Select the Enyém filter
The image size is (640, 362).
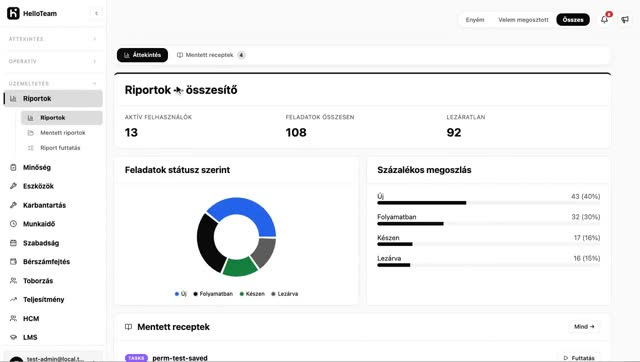[x=475, y=20]
